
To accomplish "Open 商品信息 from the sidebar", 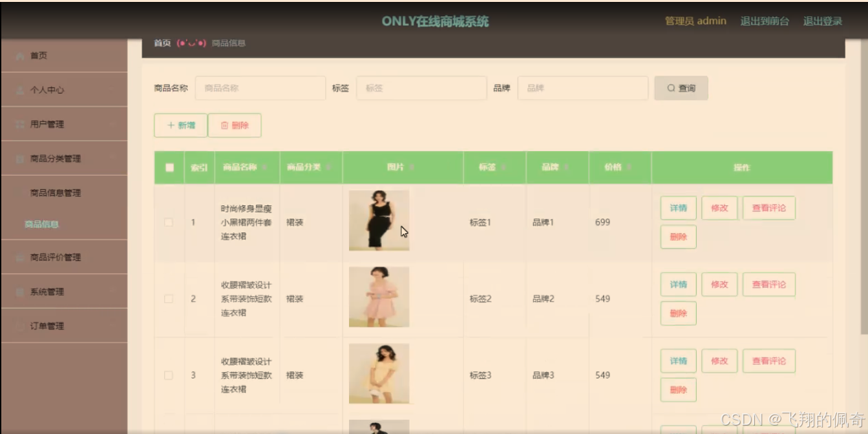I will [x=43, y=224].
